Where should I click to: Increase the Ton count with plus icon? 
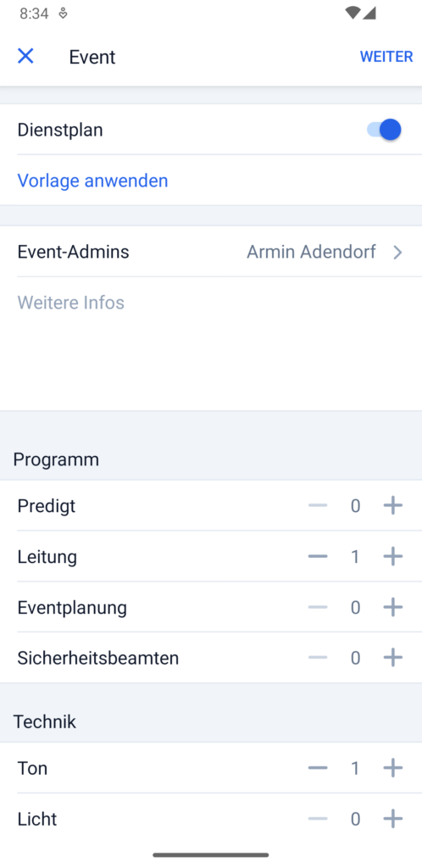392,768
